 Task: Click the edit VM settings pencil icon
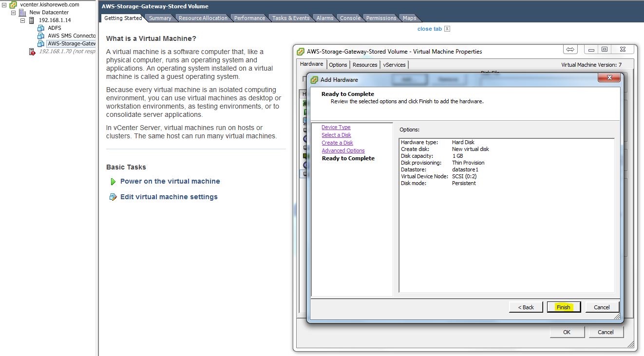113,197
